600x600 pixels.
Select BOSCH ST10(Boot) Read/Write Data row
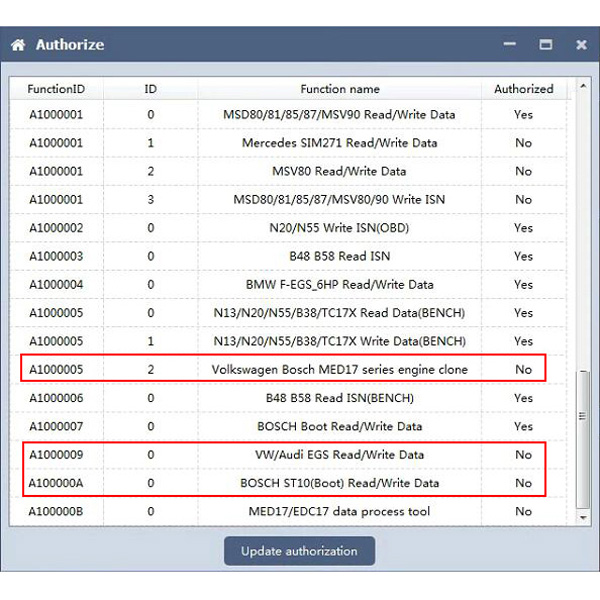coord(288,483)
